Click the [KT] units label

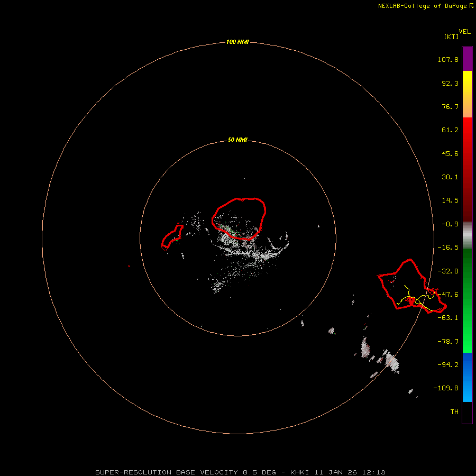click(x=452, y=36)
